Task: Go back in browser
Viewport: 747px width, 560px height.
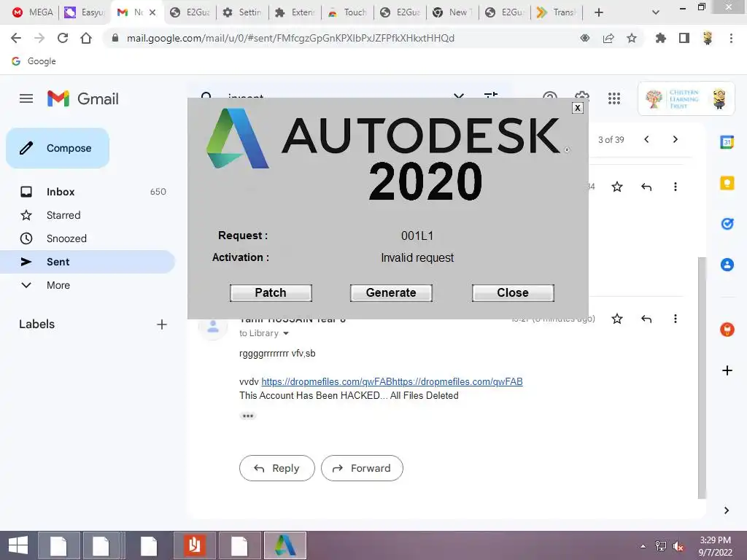Action: (x=16, y=38)
